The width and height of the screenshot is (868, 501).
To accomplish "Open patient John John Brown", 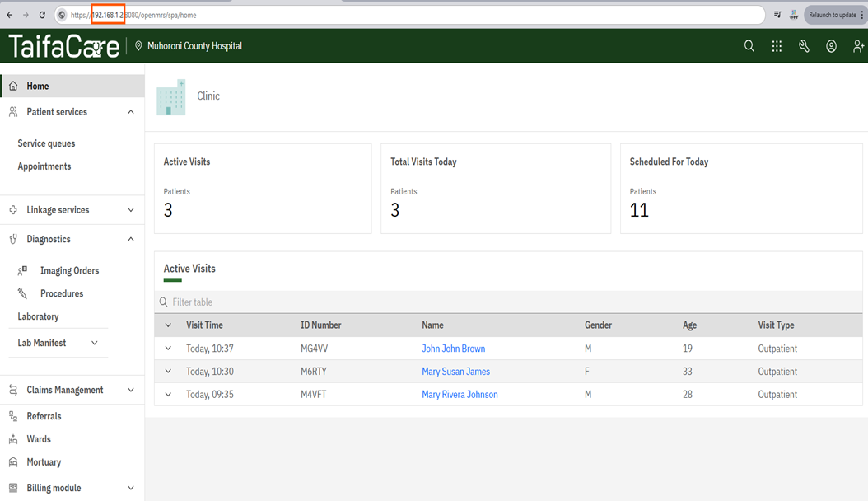I will point(454,349).
